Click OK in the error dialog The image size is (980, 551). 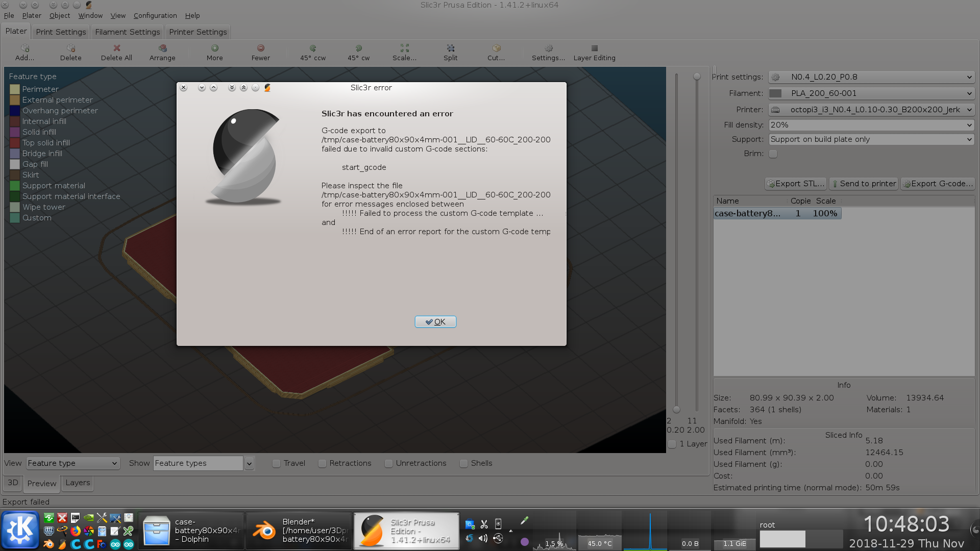(x=435, y=322)
